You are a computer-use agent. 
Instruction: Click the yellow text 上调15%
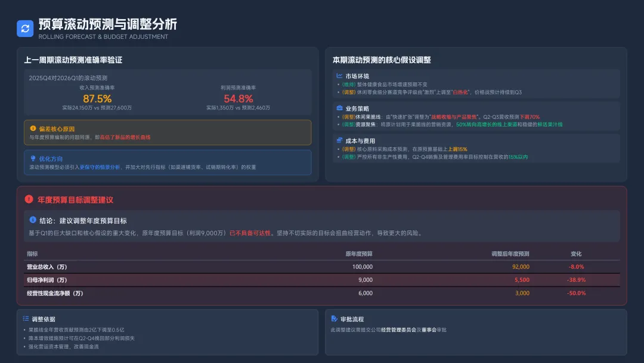tap(457, 149)
